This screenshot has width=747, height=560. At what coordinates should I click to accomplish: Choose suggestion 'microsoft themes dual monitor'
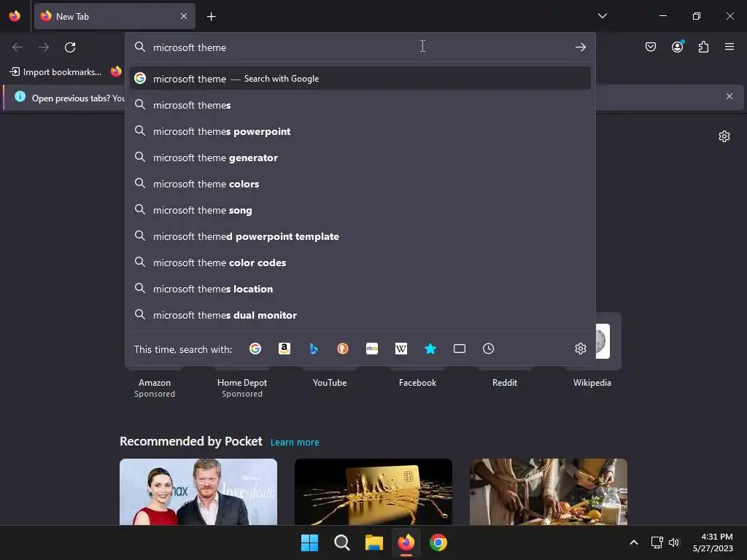[x=360, y=315]
